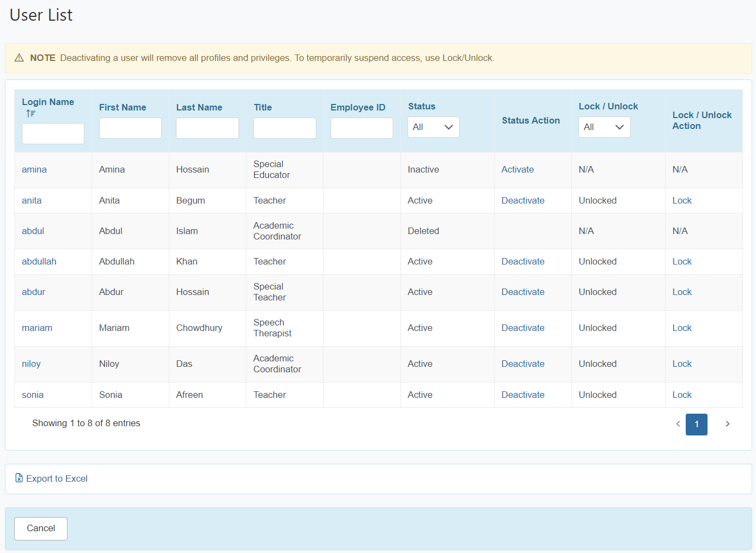The height and width of the screenshot is (553, 756).
Task: Lock the user niloy
Action: [x=682, y=364]
